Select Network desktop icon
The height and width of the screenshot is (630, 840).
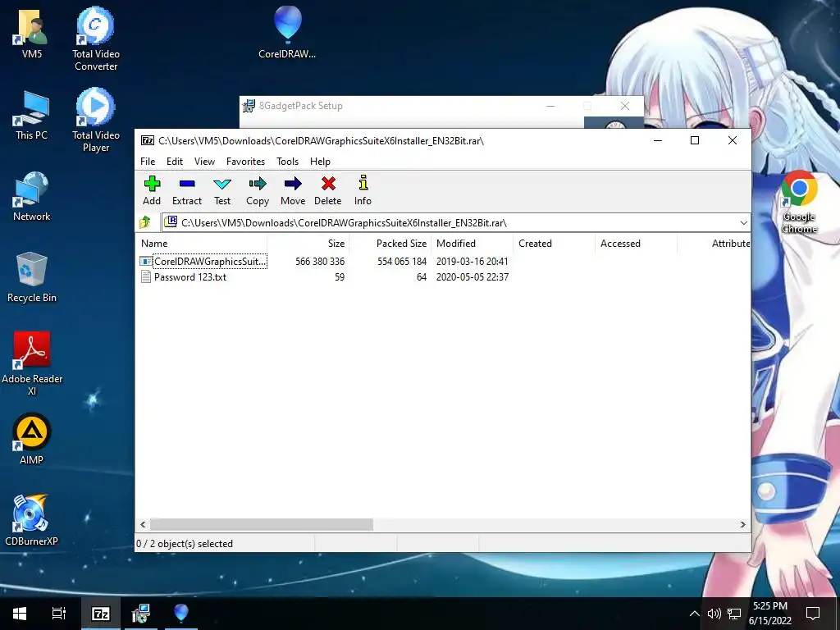tap(32, 197)
